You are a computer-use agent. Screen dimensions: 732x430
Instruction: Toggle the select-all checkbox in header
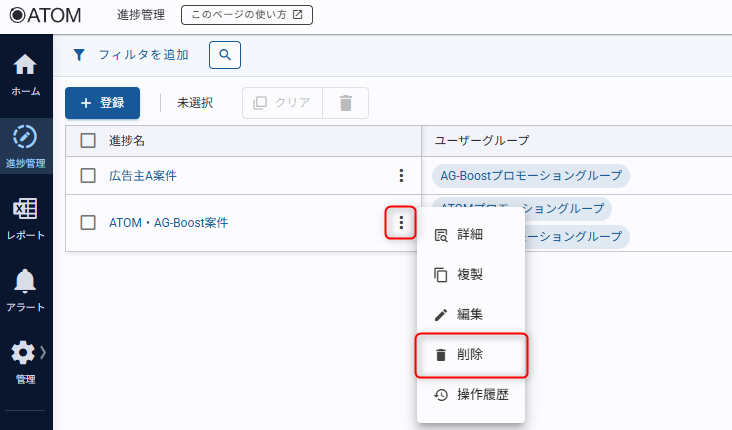88,141
